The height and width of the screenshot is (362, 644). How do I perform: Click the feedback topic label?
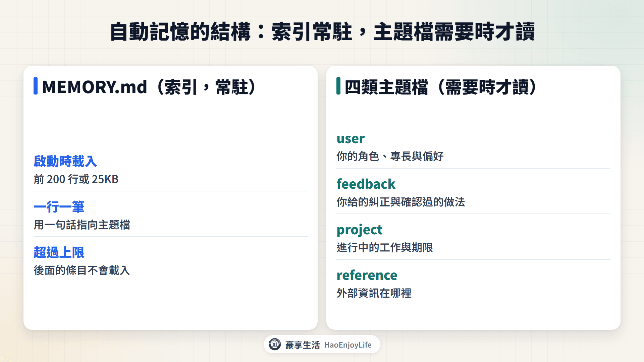click(366, 184)
